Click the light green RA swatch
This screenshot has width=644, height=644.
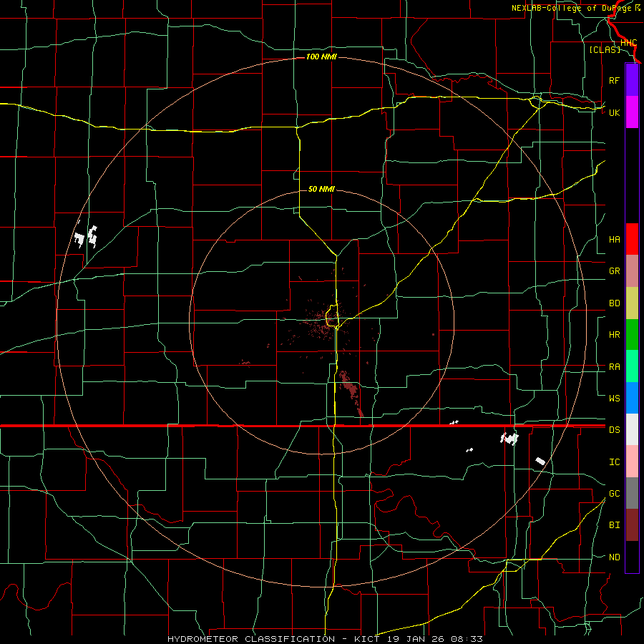click(632, 366)
